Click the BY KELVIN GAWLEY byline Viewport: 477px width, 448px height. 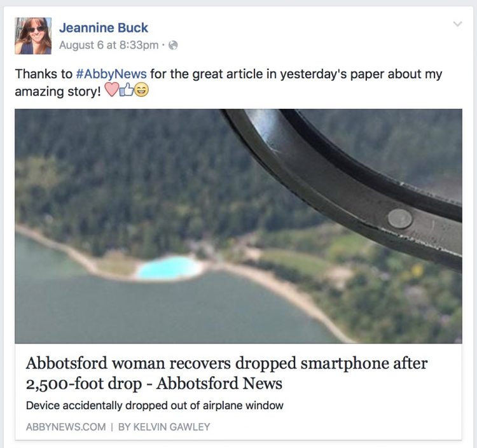coord(164,427)
